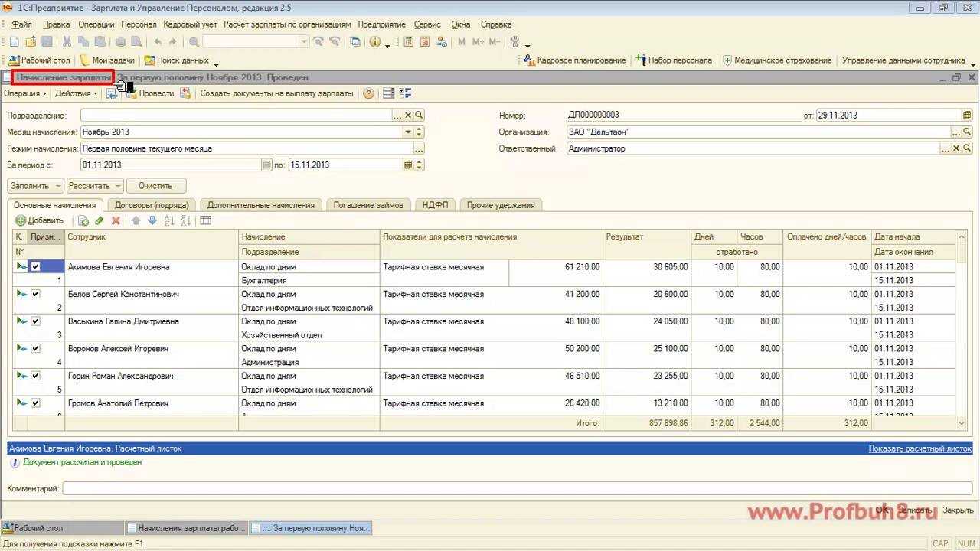
Task: Click the list settings icon after help
Action: (x=388, y=93)
